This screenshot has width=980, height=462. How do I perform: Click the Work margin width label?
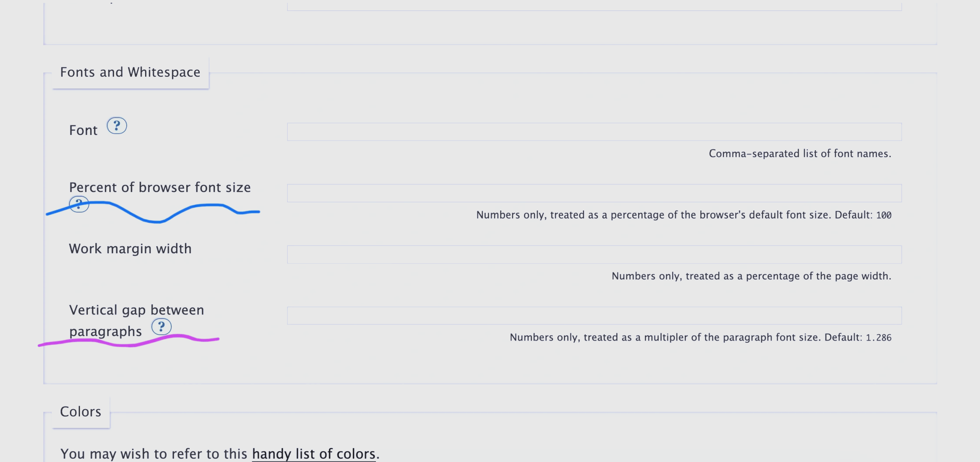pyautogui.click(x=130, y=249)
